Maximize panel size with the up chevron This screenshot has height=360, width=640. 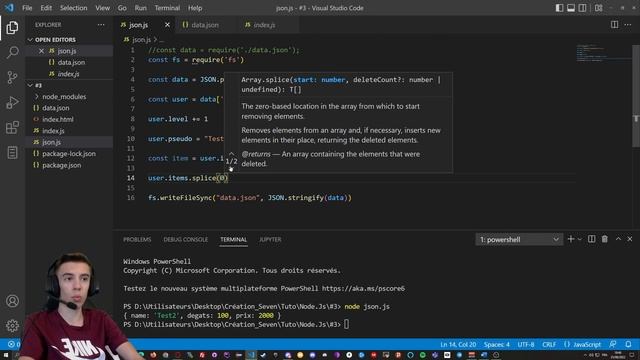click(618, 239)
